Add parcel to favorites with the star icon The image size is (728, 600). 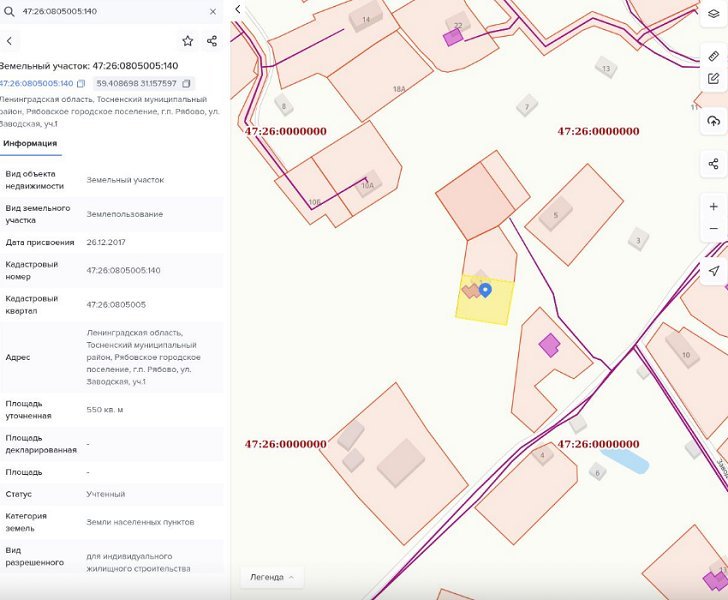[188, 41]
